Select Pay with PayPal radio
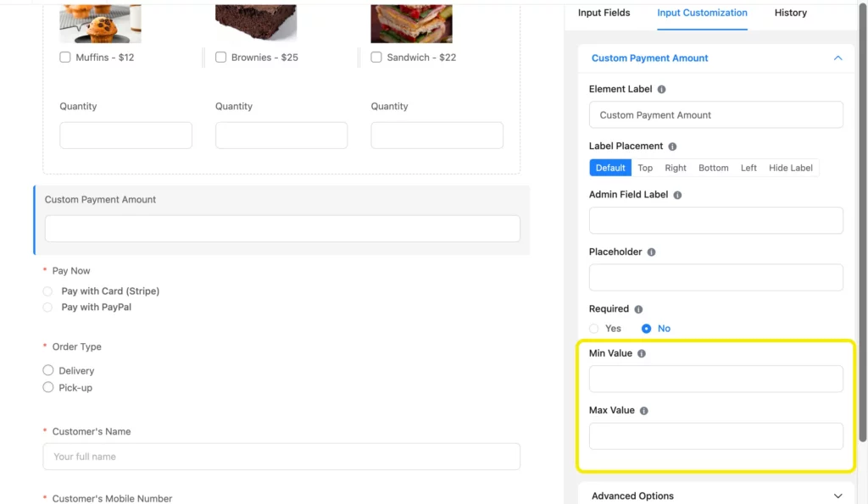 point(47,307)
